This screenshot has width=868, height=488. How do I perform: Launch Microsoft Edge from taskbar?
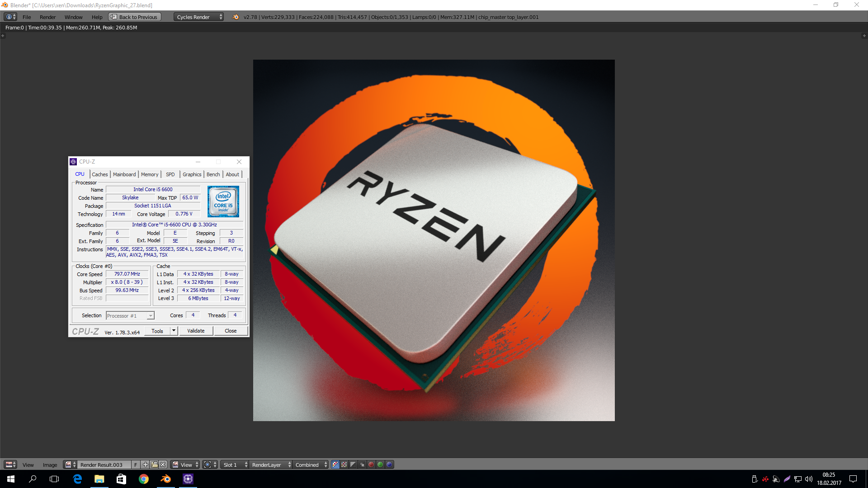coord(77,479)
